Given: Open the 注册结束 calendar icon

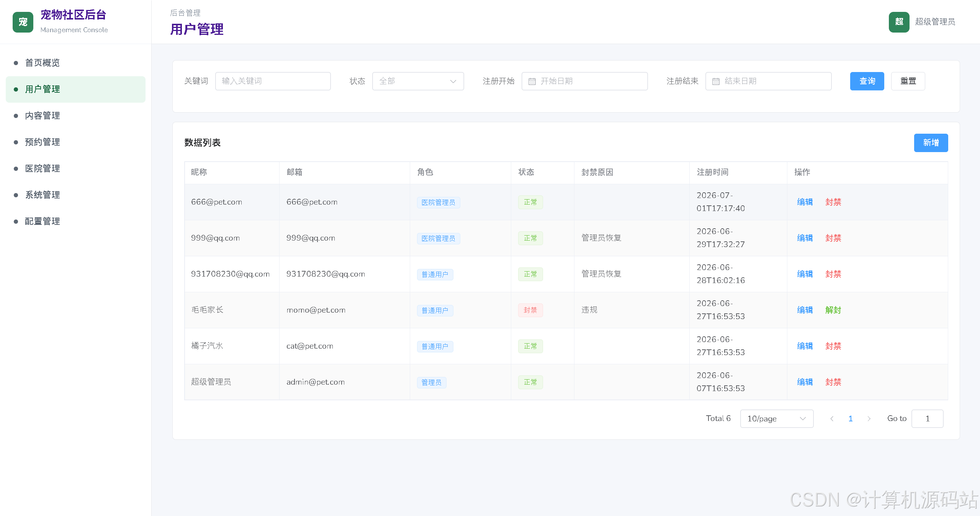Looking at the screenshot, I should [716, 81].
